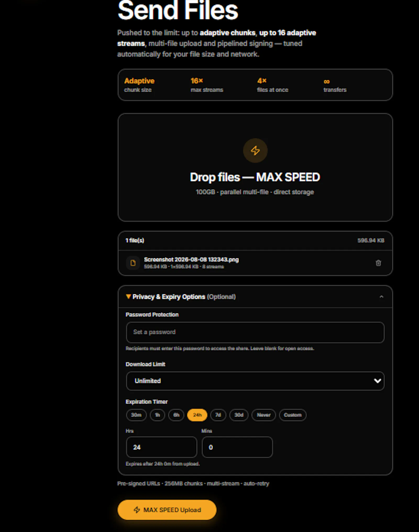Click the infinity transfers symbol
This screenshot has width=419, height=532.
pos(327,81)
